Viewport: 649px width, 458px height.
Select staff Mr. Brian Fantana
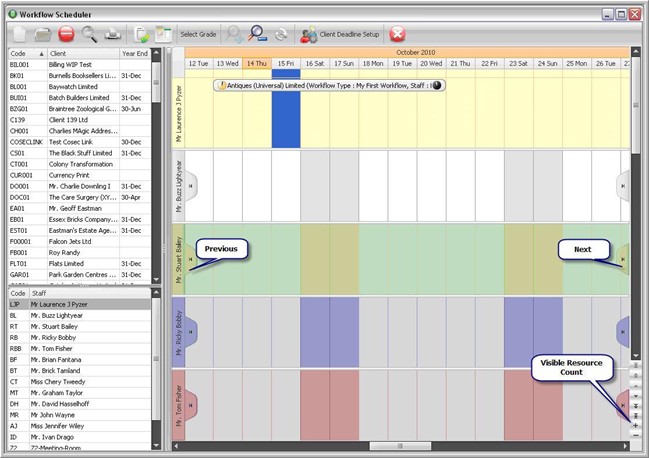79,360
